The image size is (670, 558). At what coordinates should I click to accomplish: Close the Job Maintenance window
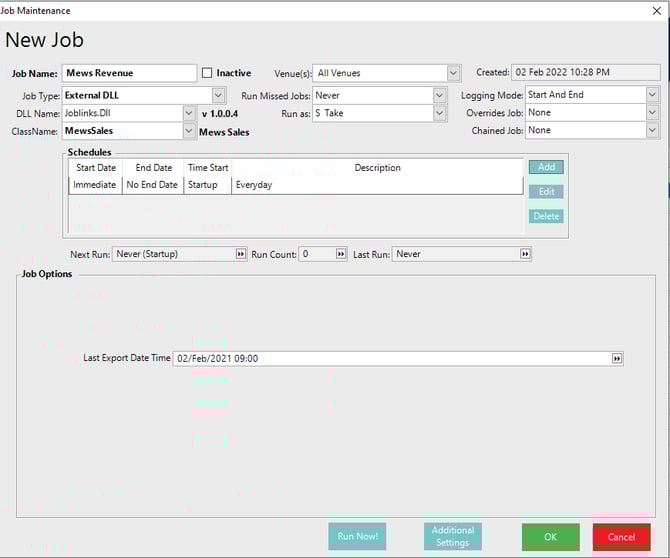tap(656, 10)
